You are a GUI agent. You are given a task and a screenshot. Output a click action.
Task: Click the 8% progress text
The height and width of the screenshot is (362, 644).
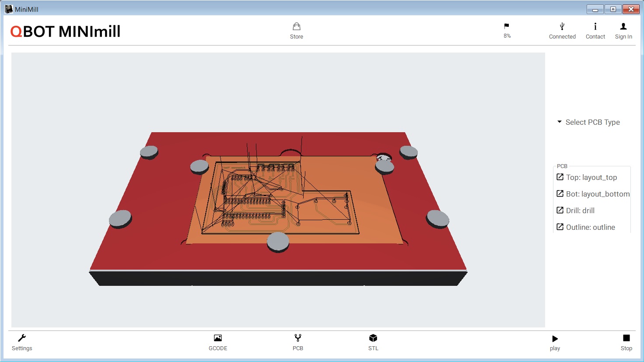click(x=507, y=36)
